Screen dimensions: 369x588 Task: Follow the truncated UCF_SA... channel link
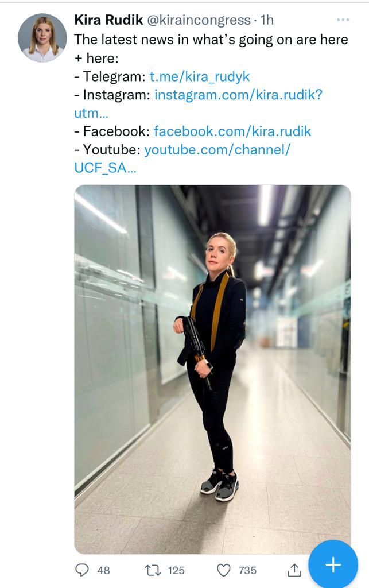pyautogui.click(x=106, y=168)
